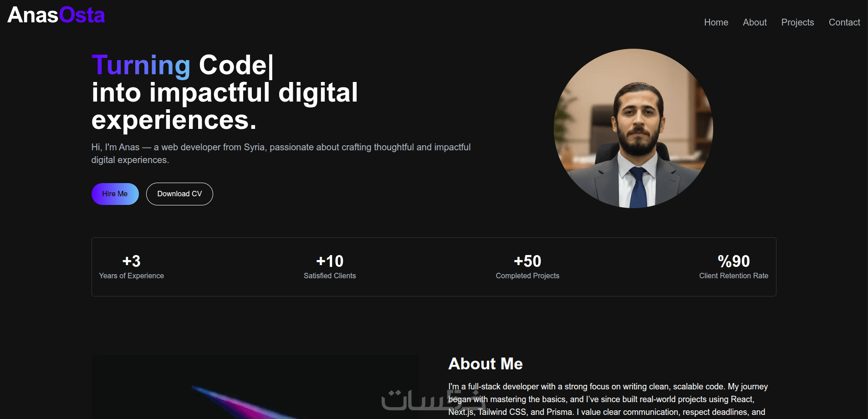This screenshot has width=868, height=419.
Task: Click the gradient image beside About Me
Action: [x=255, y=387]
